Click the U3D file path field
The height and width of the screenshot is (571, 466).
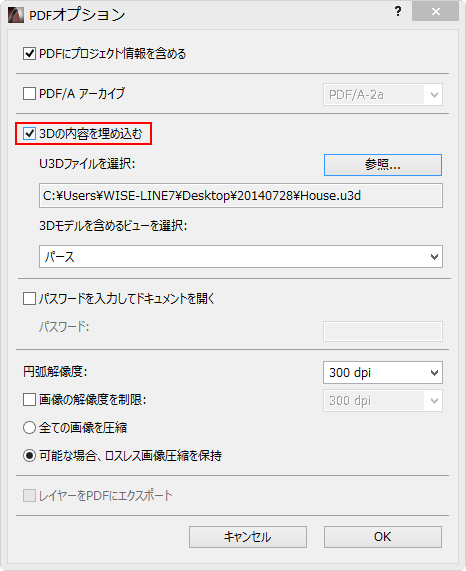(241, 196)
